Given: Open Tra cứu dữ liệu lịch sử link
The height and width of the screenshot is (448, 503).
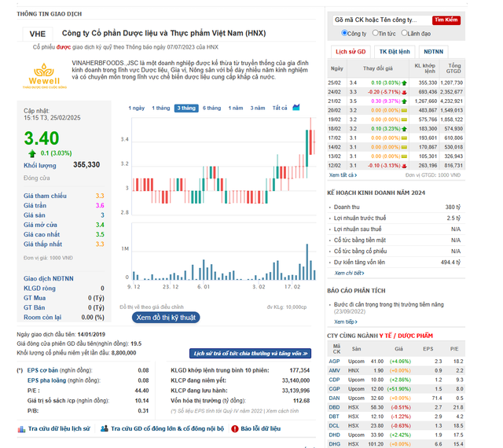Looking at the screenshot, I should tap(59, 429).
